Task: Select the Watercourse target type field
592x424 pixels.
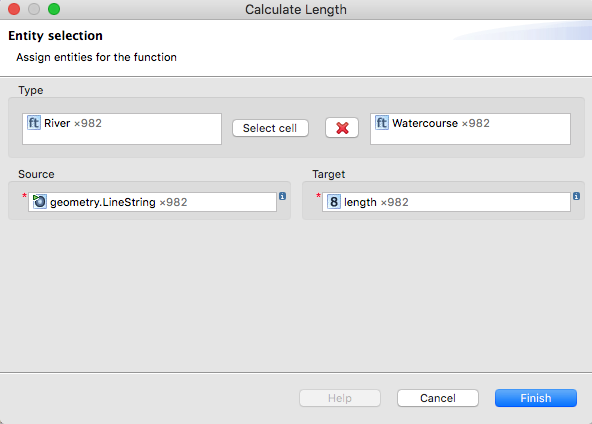Action: (470, 129)
